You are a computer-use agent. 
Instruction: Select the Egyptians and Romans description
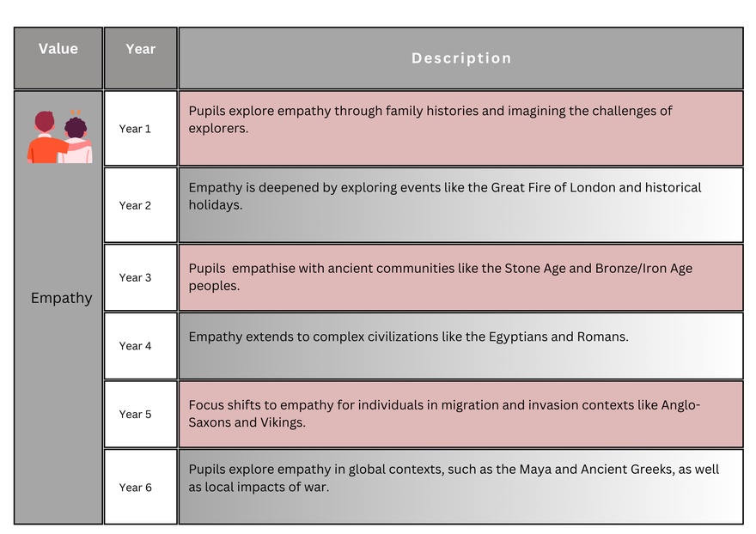click(x=408, y=337)
